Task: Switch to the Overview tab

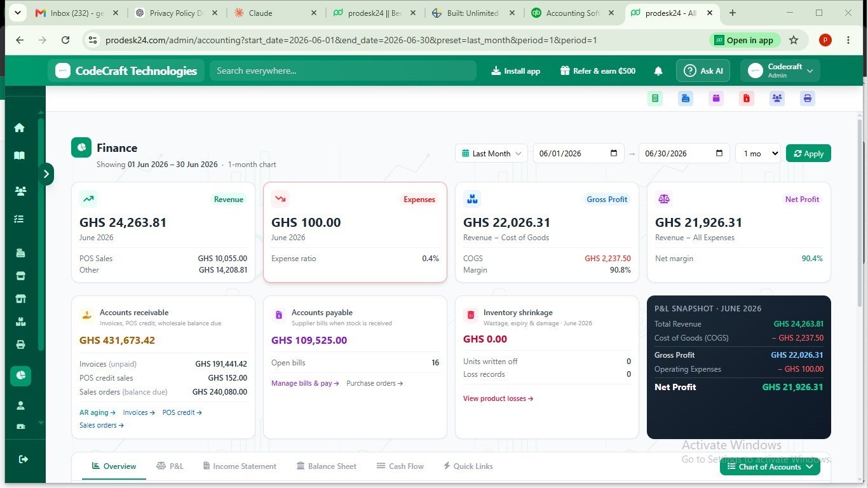Action: (114, 466)
